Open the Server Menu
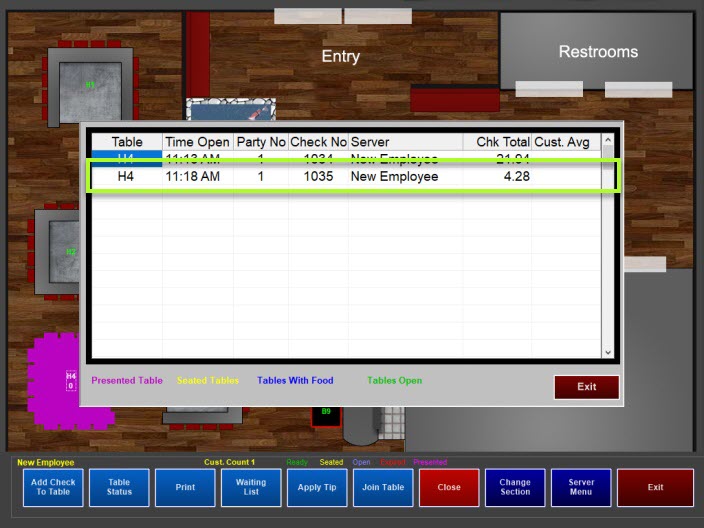704x528 pixels. pyautogui.click(x=581, y=487)
